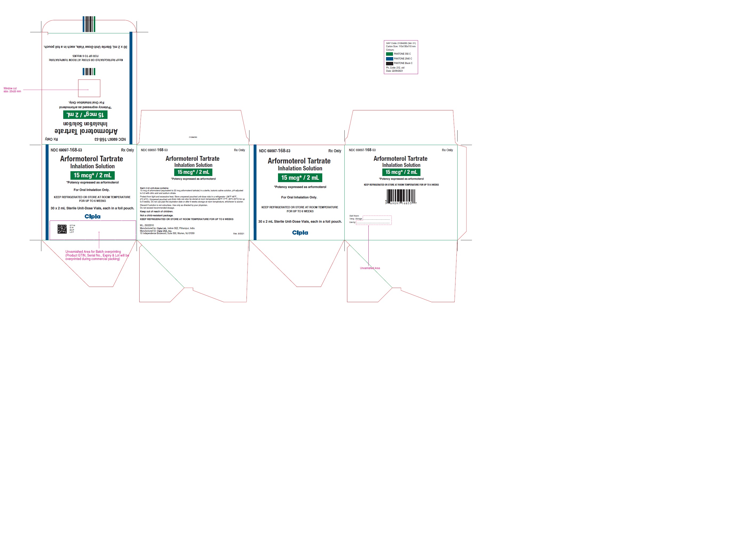Click the Start Room Temp. Storage blank line
This screenshot has height=560, width=747.
[x=376, y=219]
